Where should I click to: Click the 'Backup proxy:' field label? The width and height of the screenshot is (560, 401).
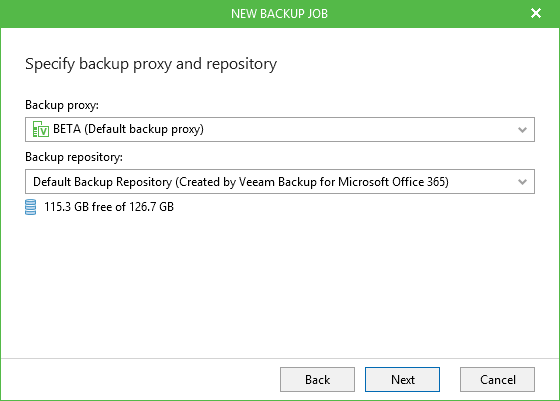(62, 105)
